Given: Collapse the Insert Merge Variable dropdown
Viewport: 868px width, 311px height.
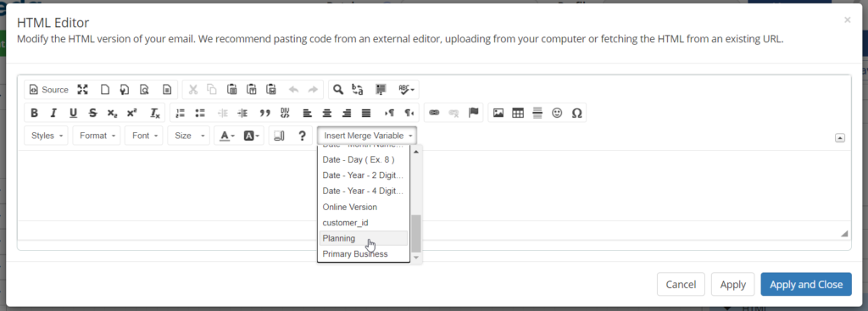Looking at the screenshot, I should [367, 136].
